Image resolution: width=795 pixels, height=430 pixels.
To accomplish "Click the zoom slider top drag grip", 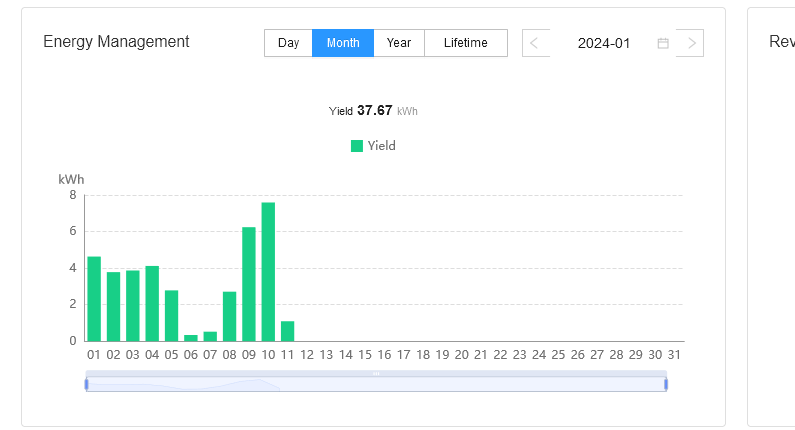I will [376, 373].
